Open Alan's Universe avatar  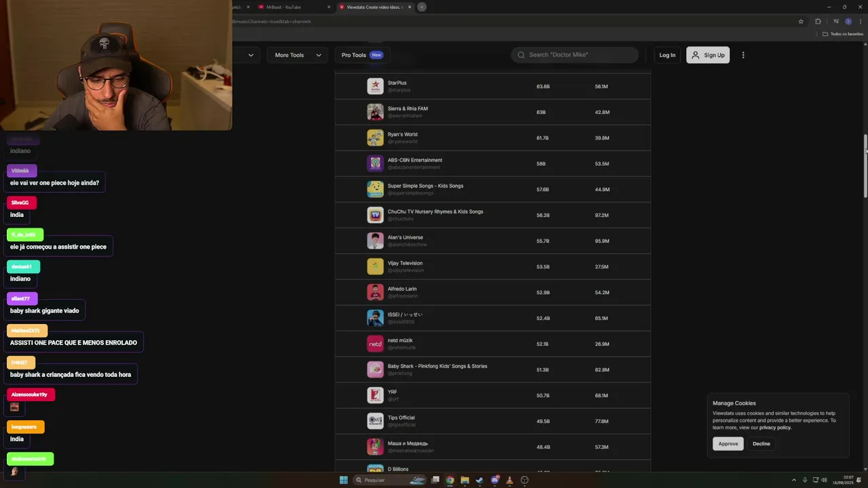coord(375,241)
